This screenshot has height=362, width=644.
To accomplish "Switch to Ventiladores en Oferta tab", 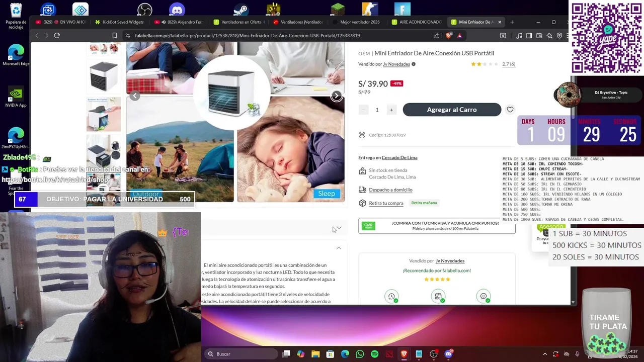I will click(x=239, y=22).
